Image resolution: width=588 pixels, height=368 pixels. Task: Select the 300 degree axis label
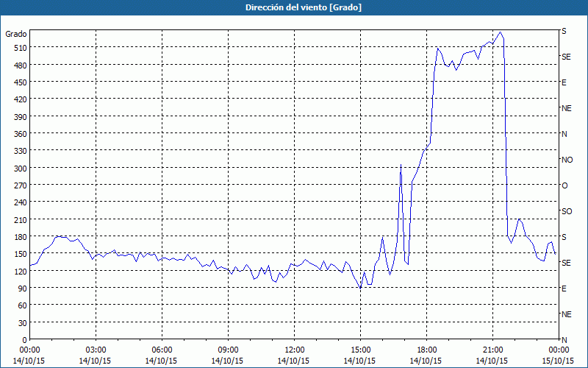pyautogui.click(x=21, y=168)
